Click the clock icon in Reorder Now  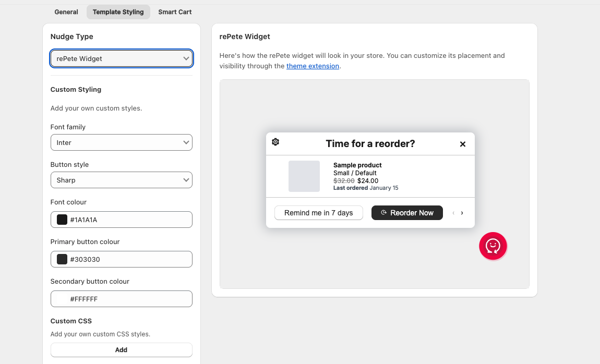coord(384,213)
